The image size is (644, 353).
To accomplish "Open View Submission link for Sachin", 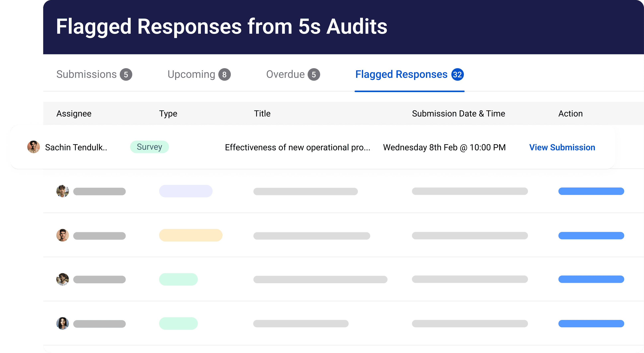I will point(562,147).
